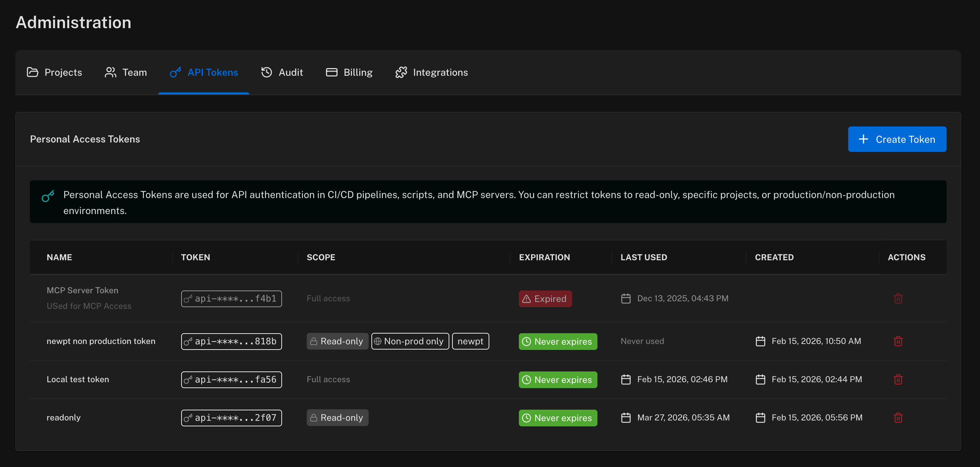This screenshot has height=467, width=980.
Task: Click Full access scope for Local test token
Action: [328, 379]
